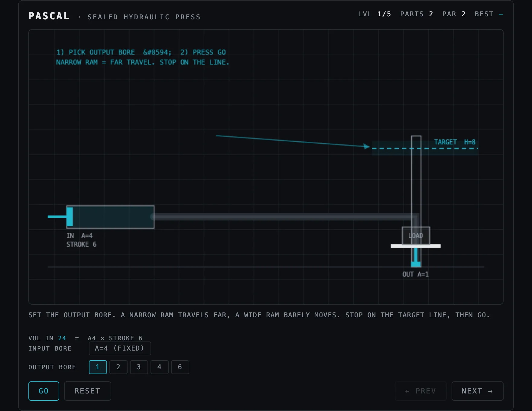This screenshot has width=532, height=411.
Task: Click the TARGET H=8 label
Action: (455, 142)
